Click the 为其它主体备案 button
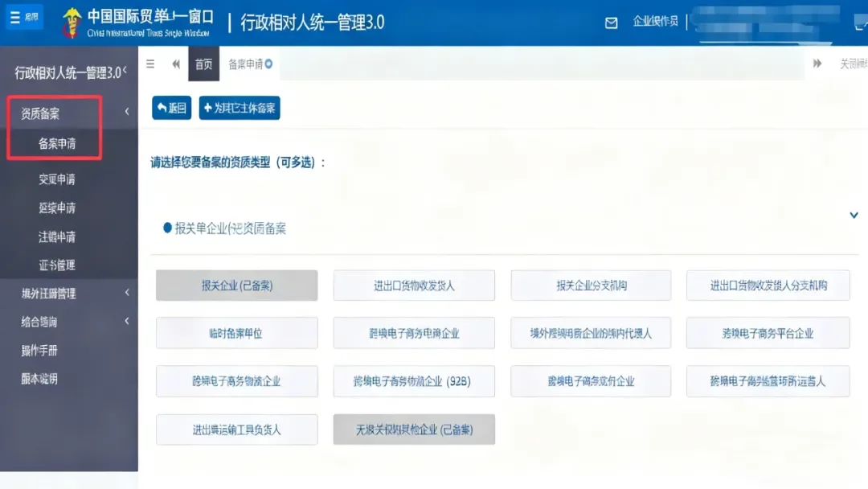This screenshot has height=489, width=868. 239,107
